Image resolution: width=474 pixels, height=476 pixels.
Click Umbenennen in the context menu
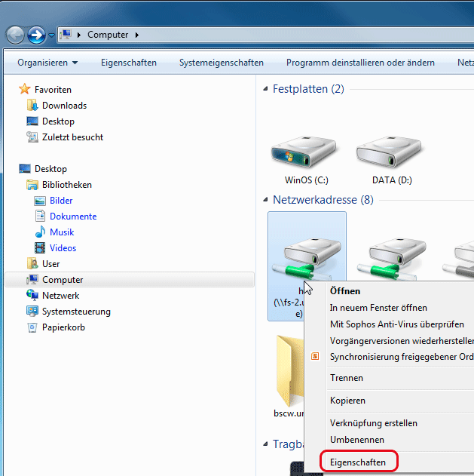click(x=357, y=439)
